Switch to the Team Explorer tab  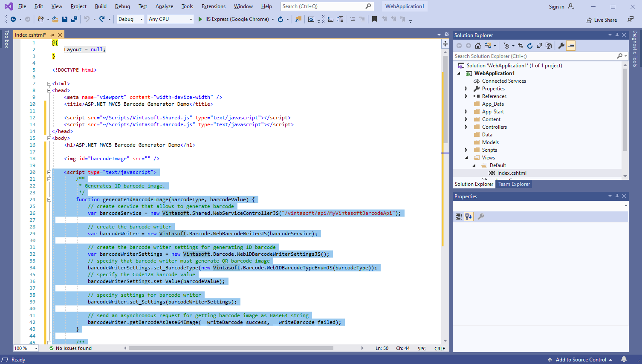coord(514,184)
